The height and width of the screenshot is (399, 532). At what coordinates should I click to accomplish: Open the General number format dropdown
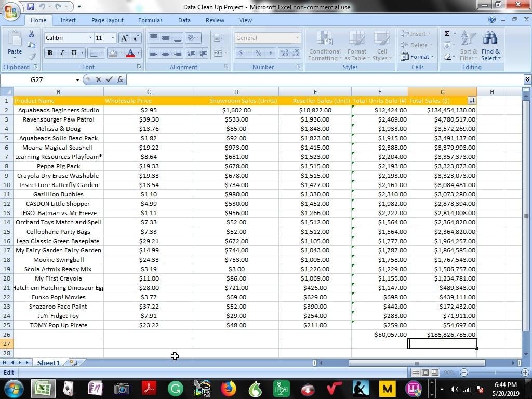click(x=297, y=37)
